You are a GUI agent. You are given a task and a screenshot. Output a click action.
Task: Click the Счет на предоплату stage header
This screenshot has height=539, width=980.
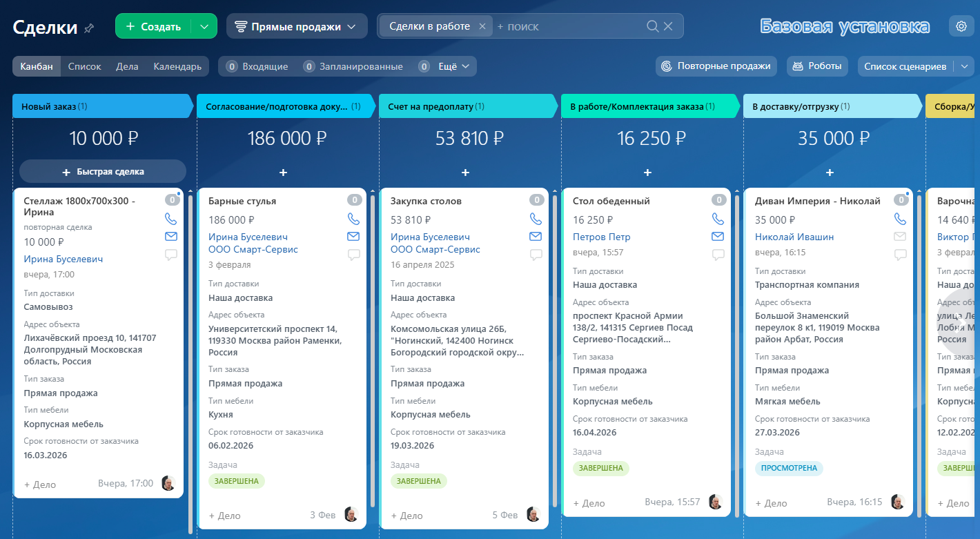467,106
